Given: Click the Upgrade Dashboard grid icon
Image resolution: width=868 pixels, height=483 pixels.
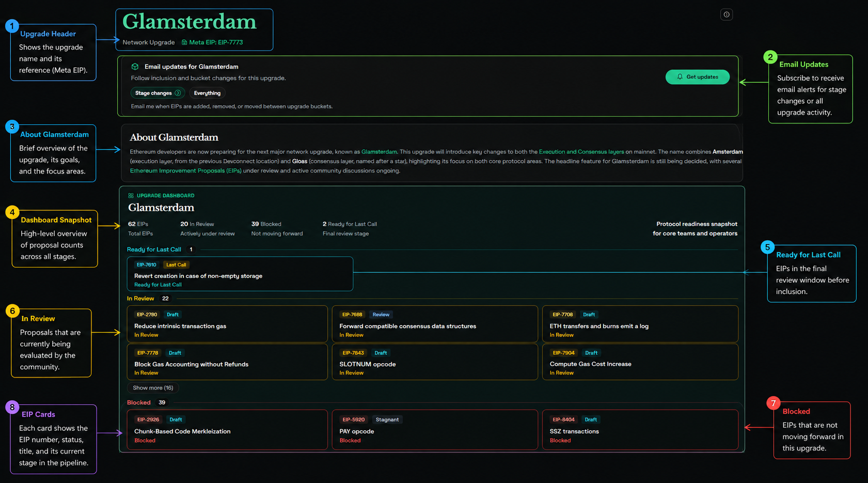Looking at the screenshot, I should pyautogui.click(x=131, y=196).
